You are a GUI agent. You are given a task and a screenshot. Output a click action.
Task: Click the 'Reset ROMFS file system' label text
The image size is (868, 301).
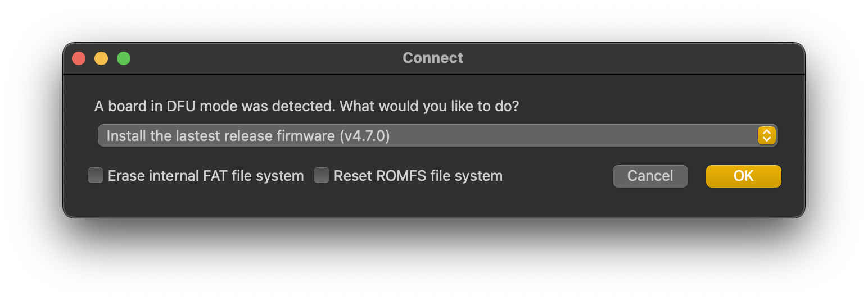(x=418, y=176)
